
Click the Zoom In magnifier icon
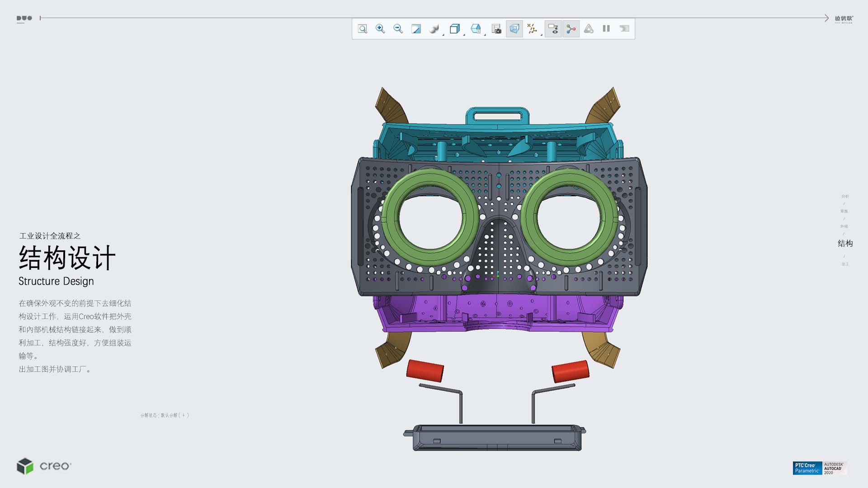(380, 29)
